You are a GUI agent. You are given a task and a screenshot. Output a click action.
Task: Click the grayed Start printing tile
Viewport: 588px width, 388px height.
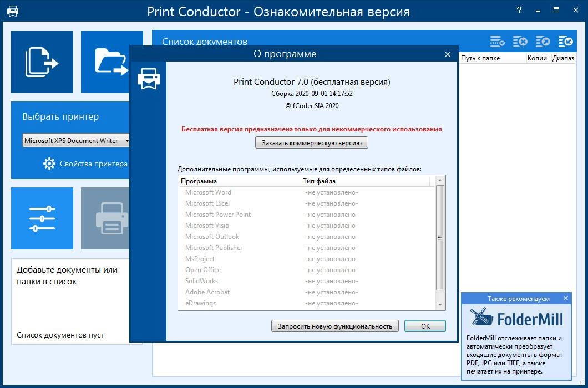105,218
